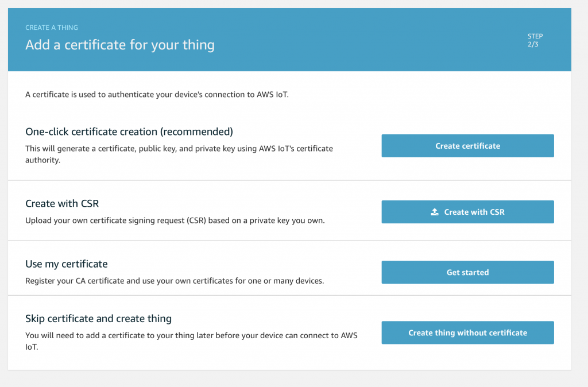Click the 'Register your CA certificate' description
This screenshot has width=588, height=387.
click(175, 281)
